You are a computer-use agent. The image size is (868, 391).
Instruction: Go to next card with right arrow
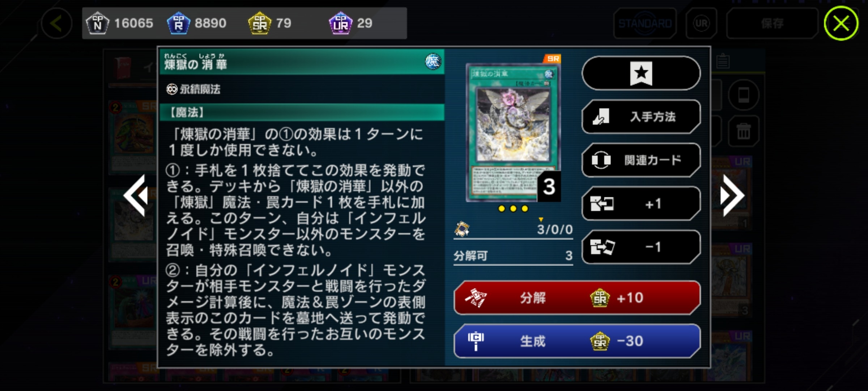732,195
